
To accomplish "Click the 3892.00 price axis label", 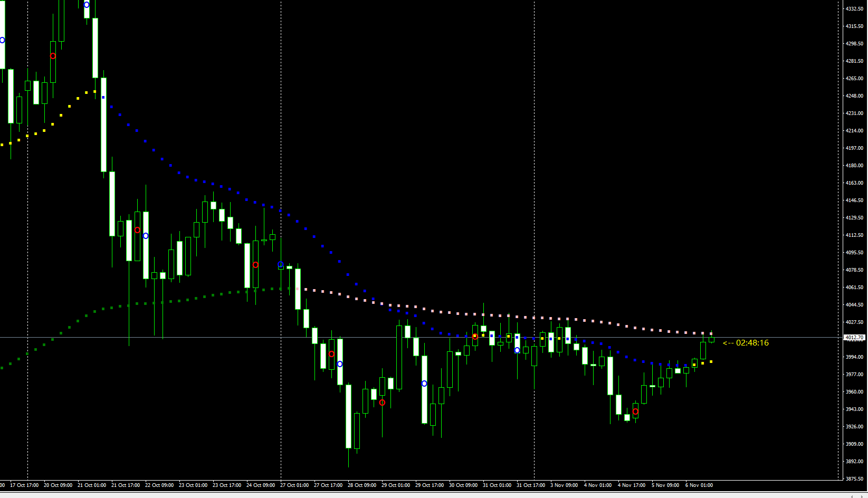I will [x=854, y=462].
